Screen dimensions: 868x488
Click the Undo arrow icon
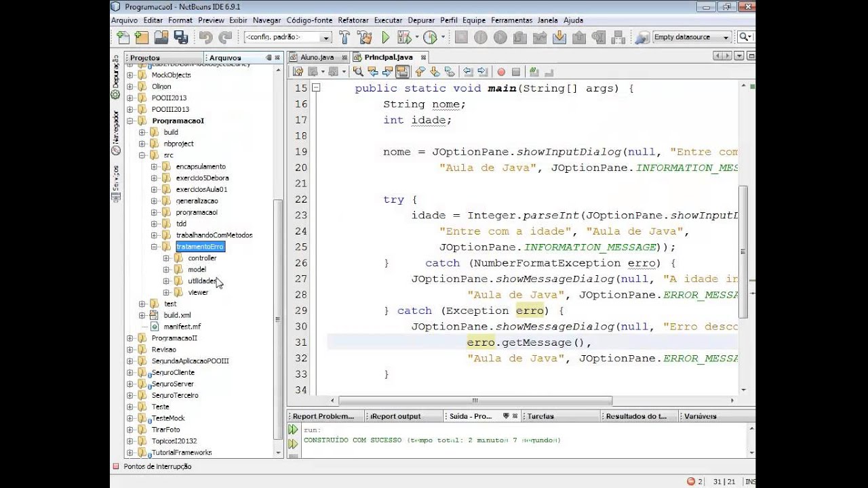pos(206,37)
